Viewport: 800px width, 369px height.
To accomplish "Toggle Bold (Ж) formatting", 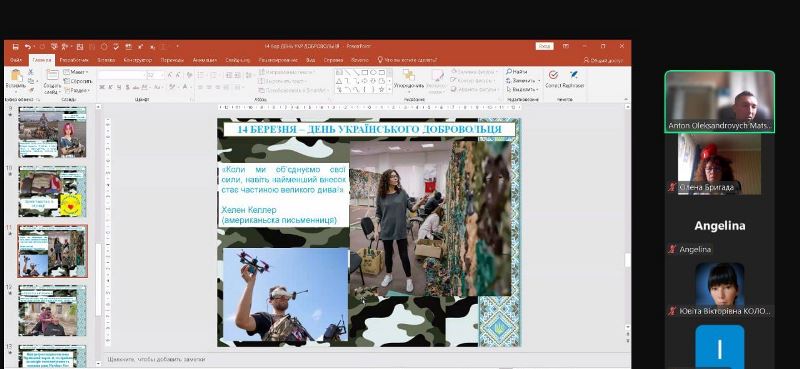I will [102, 87].
